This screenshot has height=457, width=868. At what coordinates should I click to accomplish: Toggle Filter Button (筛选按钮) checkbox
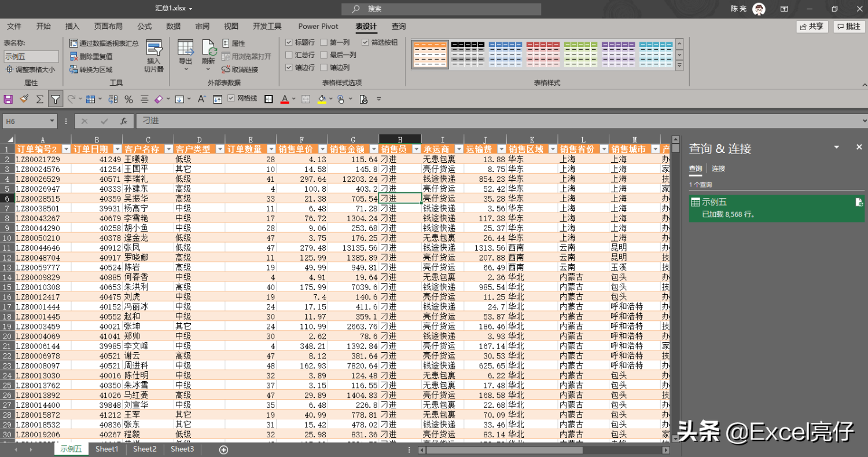click(x=366, y=42)
